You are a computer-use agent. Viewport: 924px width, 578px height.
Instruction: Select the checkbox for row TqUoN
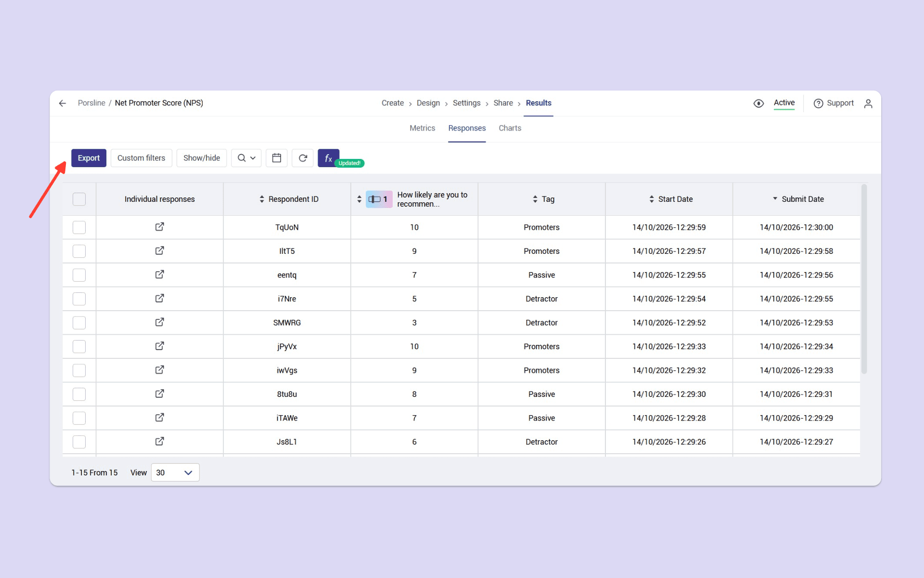[79, 227]
